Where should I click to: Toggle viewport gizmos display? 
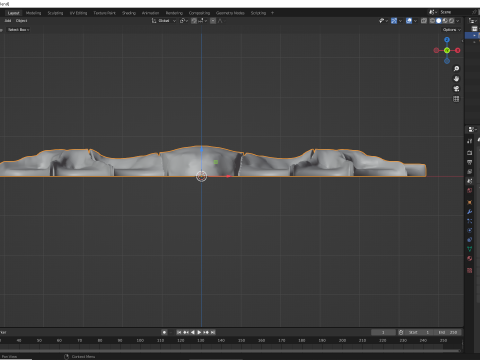[394, 21]
